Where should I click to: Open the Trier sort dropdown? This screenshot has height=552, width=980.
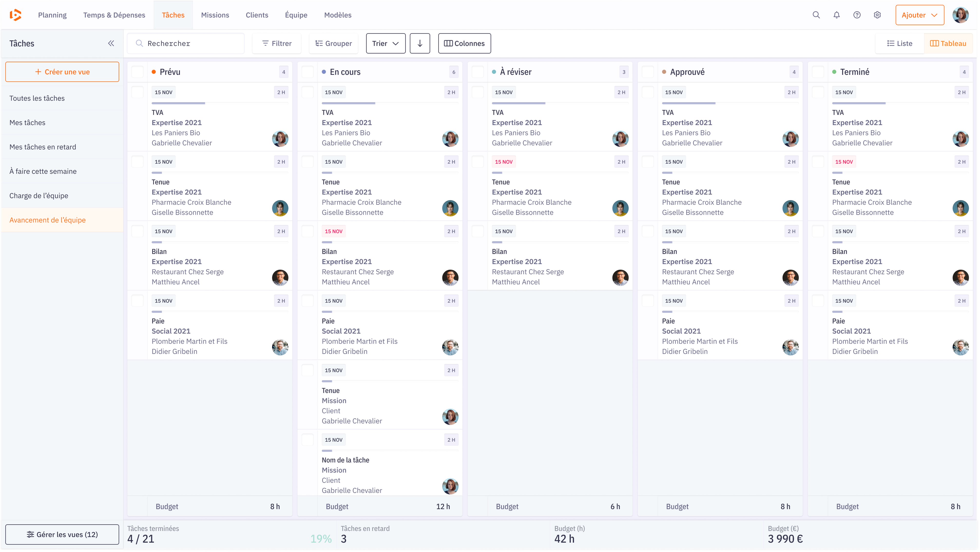point(385,43)
